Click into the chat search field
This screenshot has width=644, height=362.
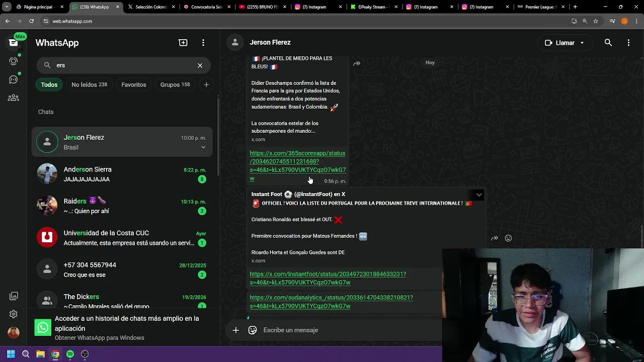point(123,65)
